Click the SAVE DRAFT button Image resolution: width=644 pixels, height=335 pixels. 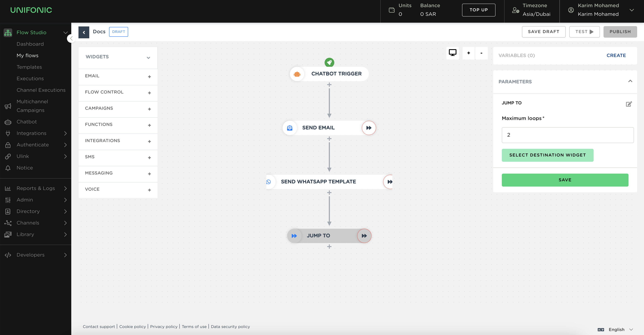544,32
